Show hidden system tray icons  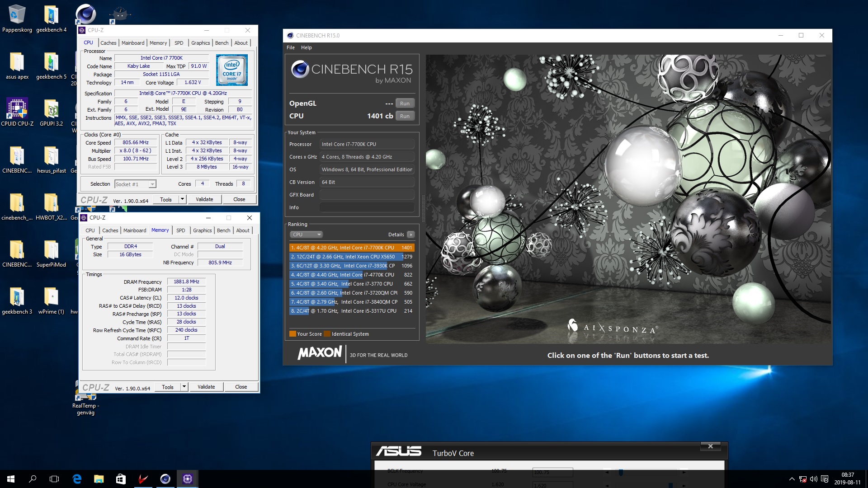pos(792,479)
